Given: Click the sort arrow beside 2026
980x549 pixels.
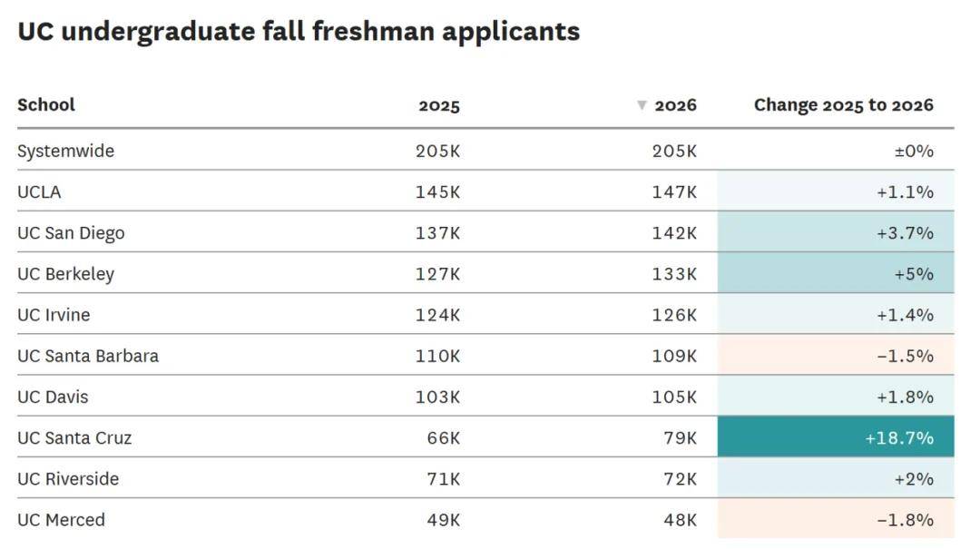Looking at the screenshot, I should tap(642, 105).
